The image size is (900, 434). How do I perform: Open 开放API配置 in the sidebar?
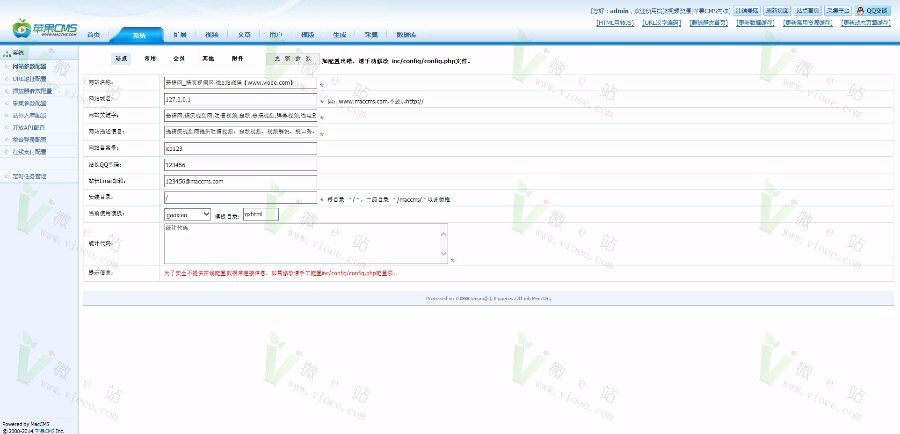point(29,127)
